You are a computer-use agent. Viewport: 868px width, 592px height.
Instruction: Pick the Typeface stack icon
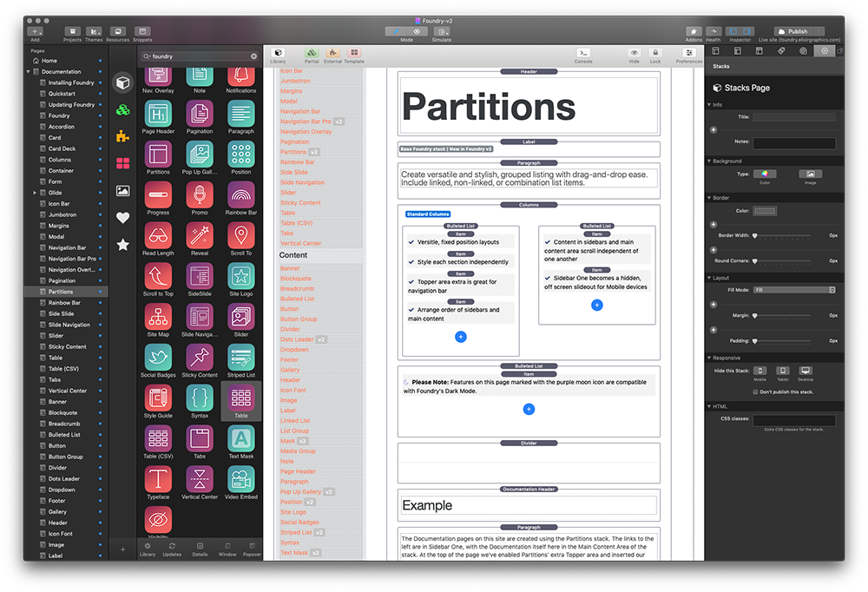click(158, 479)
